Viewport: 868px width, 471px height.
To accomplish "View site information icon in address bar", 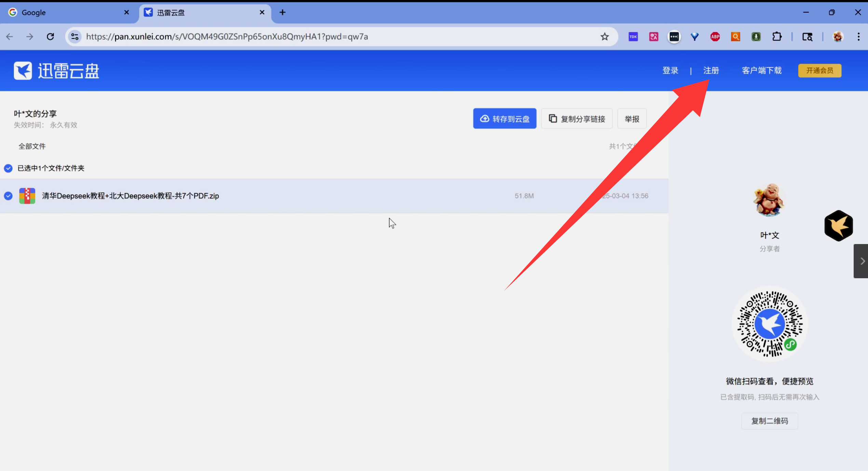I will pyautogui.click(x=75, y=37).
